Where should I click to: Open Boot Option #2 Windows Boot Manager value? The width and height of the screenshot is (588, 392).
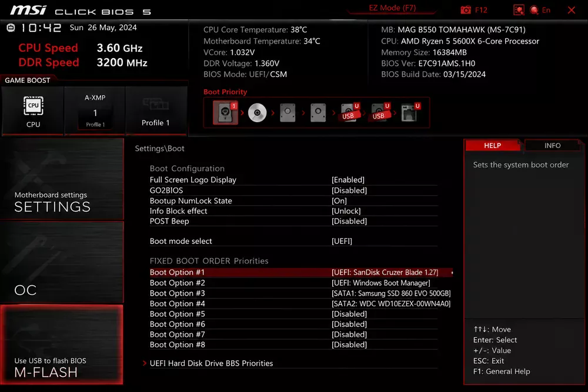click(380, 283)
